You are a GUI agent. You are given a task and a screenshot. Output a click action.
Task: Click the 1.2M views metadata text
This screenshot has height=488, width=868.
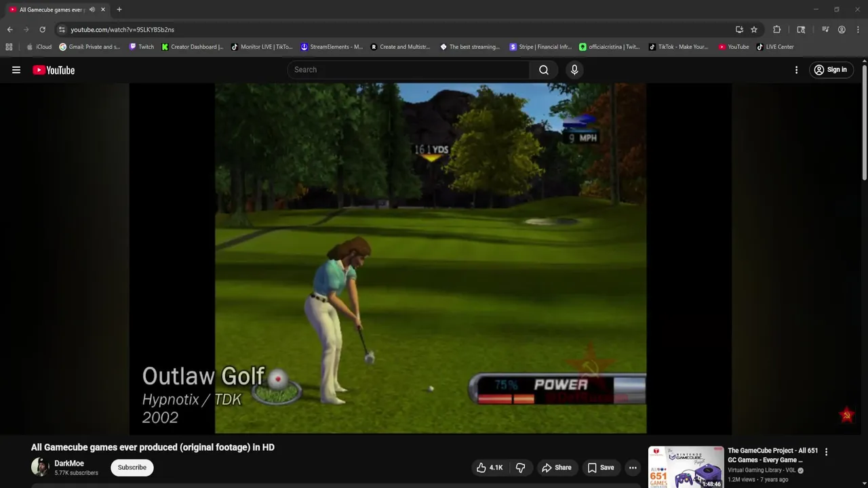coord(742,480)
